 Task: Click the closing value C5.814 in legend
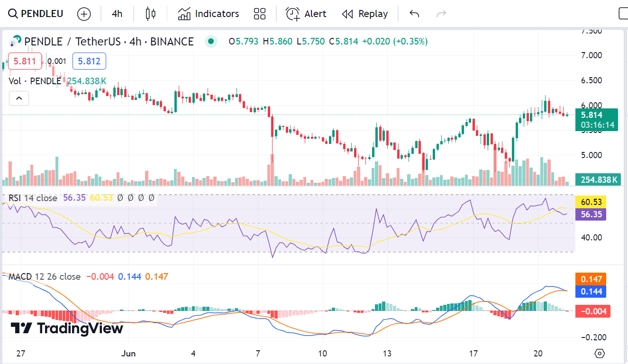pyautogui.click(x=344, y=42)
